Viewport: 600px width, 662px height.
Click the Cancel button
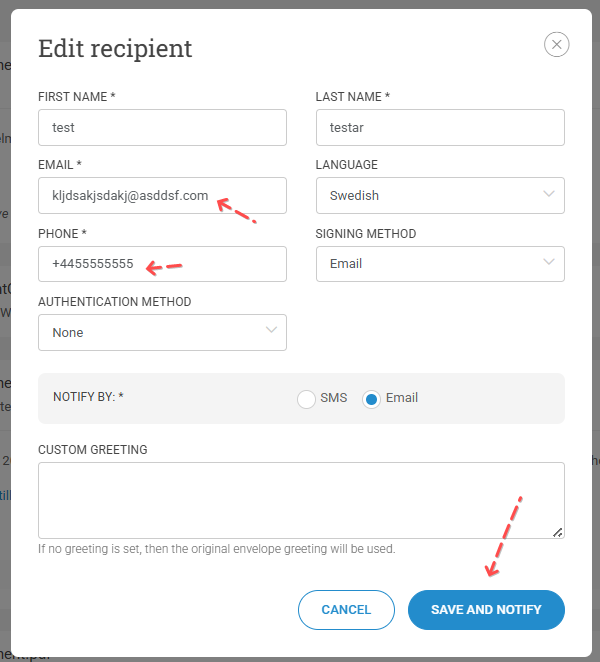tap(346, 610)
